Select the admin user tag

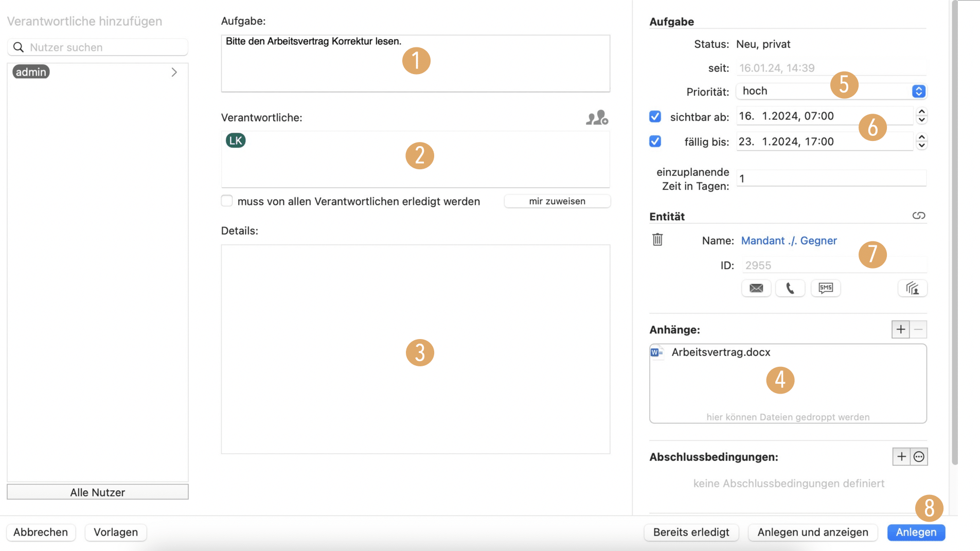(31, 72)
